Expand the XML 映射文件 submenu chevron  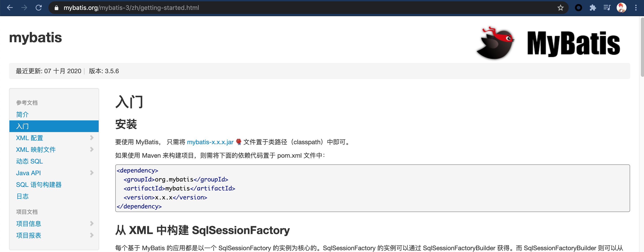click(x=92, y=150)
